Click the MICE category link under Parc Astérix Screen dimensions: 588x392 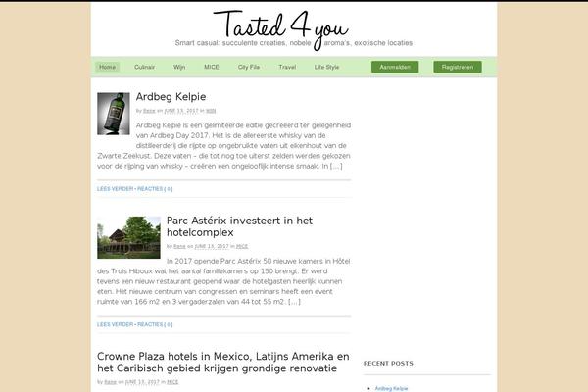point(242,246)
